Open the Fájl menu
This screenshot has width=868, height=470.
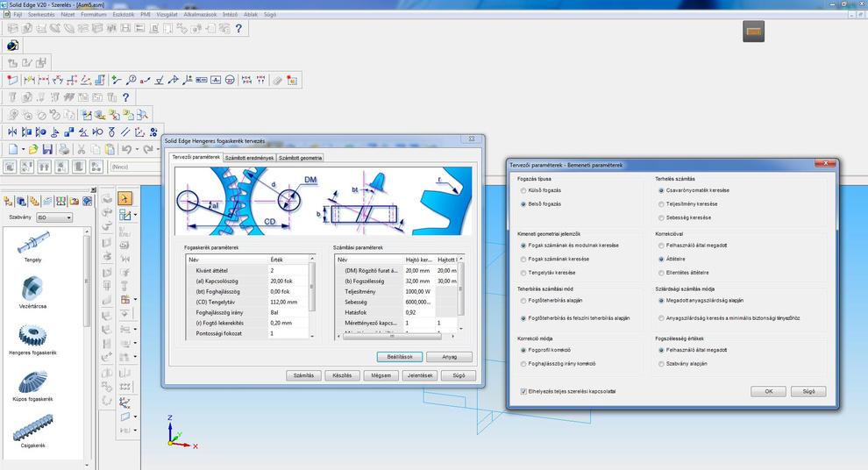[18, 14]
